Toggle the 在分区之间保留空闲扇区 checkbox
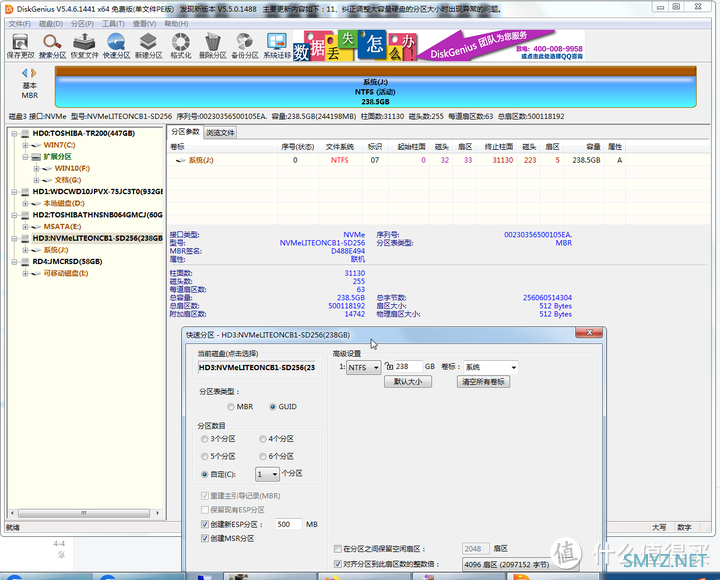This screenshot has width=720, height=580. point(338,549)
